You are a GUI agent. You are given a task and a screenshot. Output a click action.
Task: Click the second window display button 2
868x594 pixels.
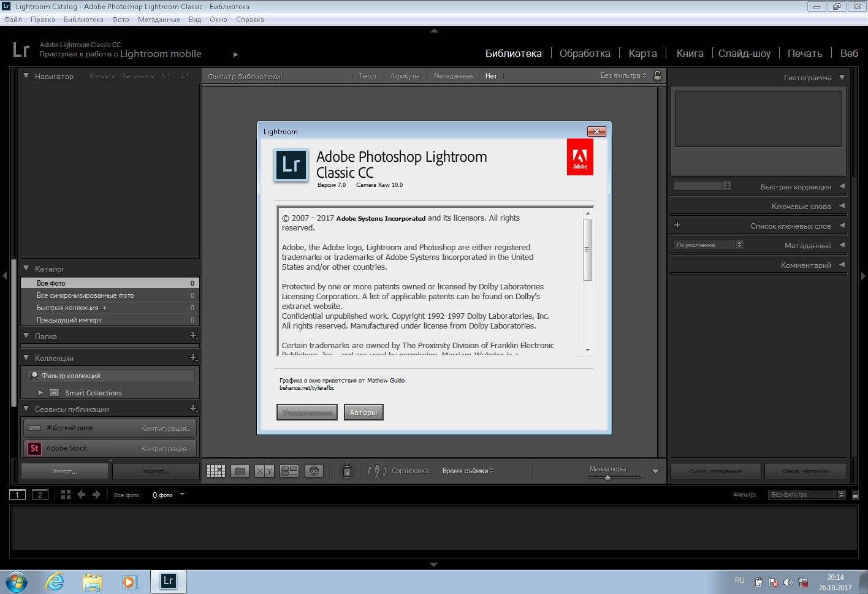coord(40,495)
